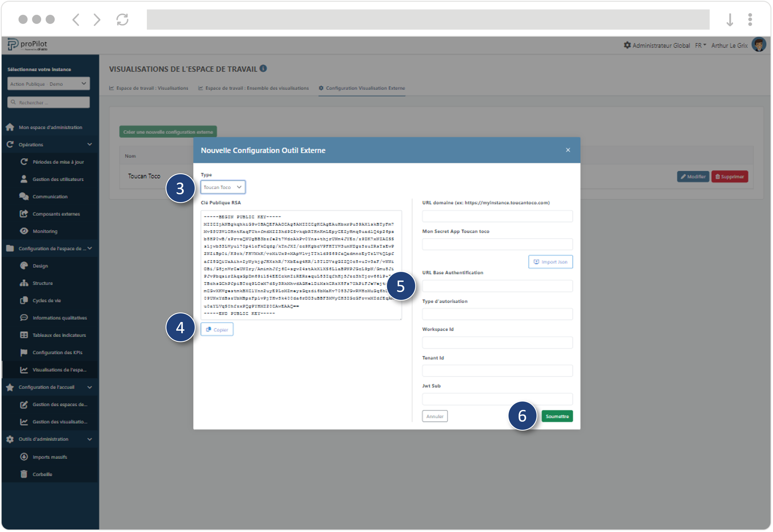Open Structure hierarchy icon item

(x=24, y=283)
